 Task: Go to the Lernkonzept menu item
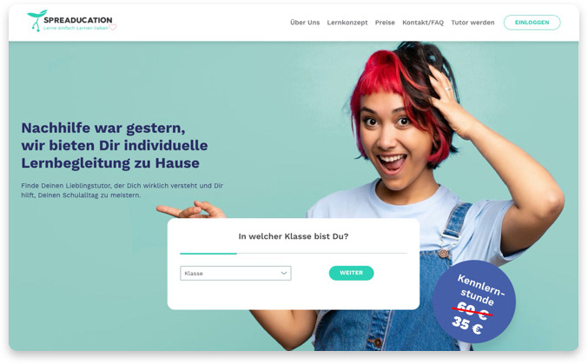point(347,23)
